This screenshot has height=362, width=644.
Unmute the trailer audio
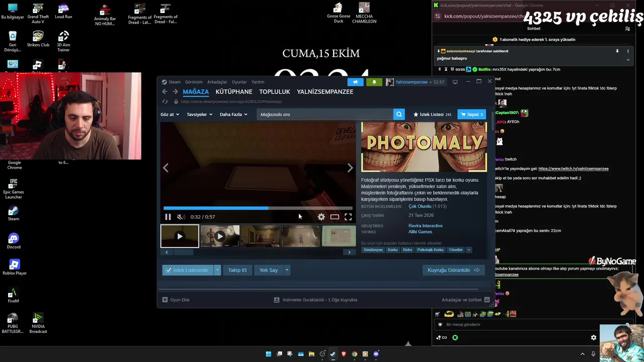180,217
